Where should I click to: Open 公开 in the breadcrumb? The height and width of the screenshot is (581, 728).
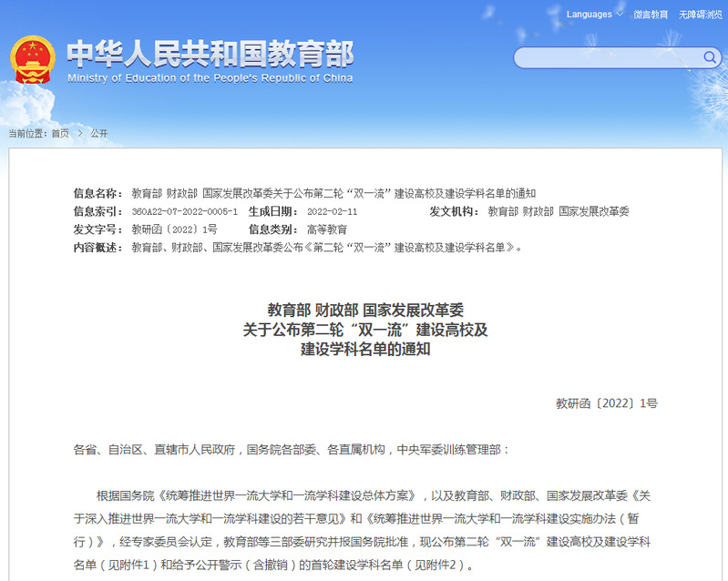[x=98, y=133]
